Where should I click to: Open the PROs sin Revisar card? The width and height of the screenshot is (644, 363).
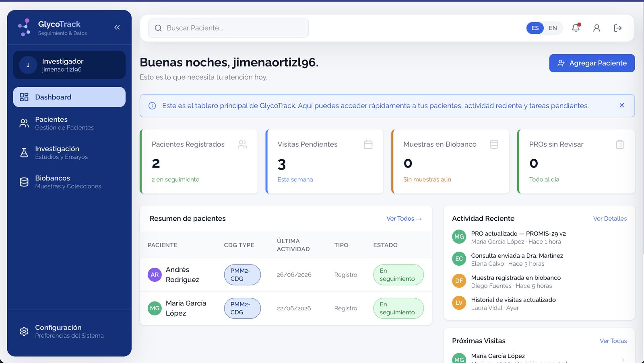click(x=576, y=162)
